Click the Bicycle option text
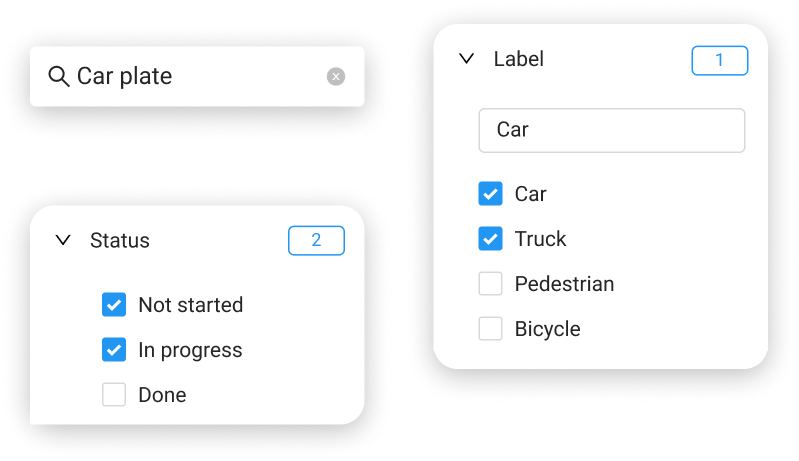The width and height of the screenshot is (799, 461). [547, 329]
